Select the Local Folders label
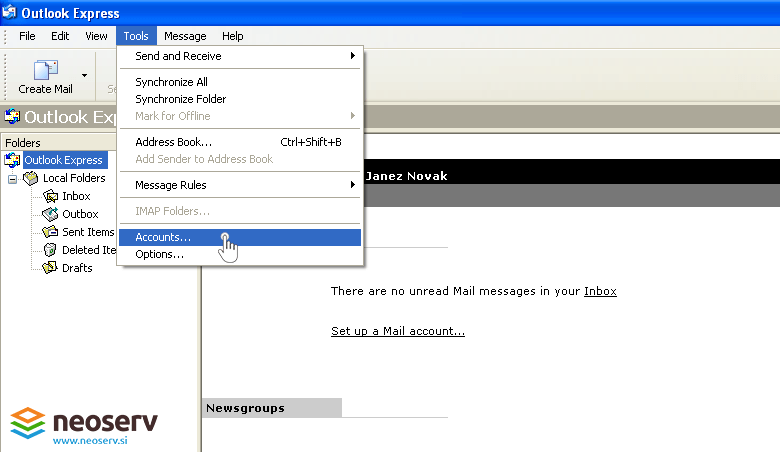This screenshot has width=780, height=452. (74, 178)
